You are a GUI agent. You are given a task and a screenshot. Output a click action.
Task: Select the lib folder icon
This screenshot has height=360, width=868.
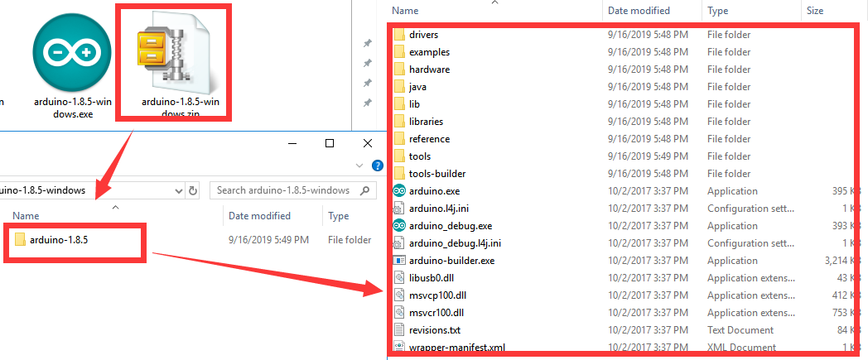tap(400, 104)
